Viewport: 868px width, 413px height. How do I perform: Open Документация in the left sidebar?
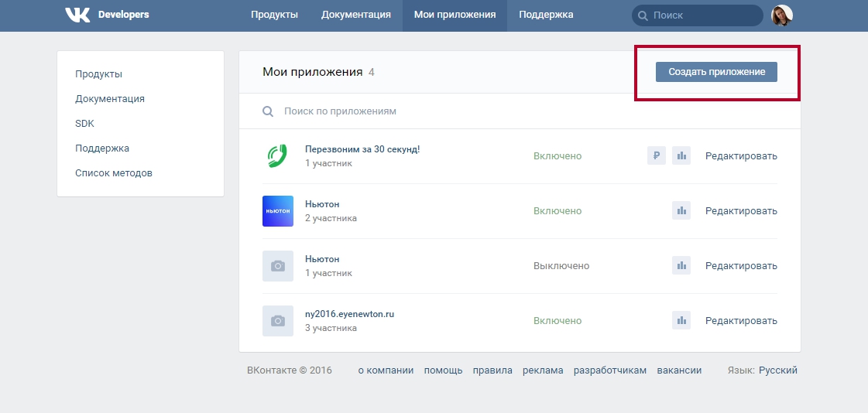[x=110, y=99]
